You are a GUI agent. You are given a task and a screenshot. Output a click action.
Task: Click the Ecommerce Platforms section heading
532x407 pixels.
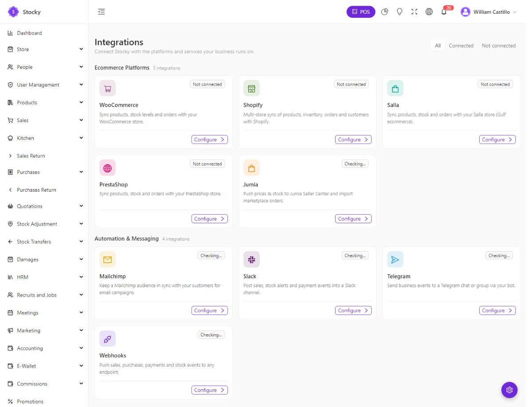(122, 67)
